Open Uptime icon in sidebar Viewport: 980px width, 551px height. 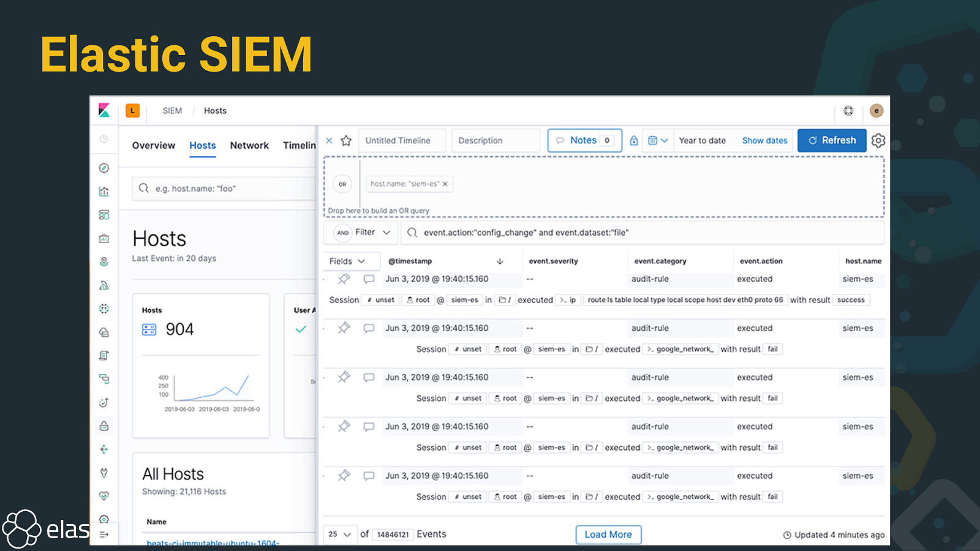[104, 402]
